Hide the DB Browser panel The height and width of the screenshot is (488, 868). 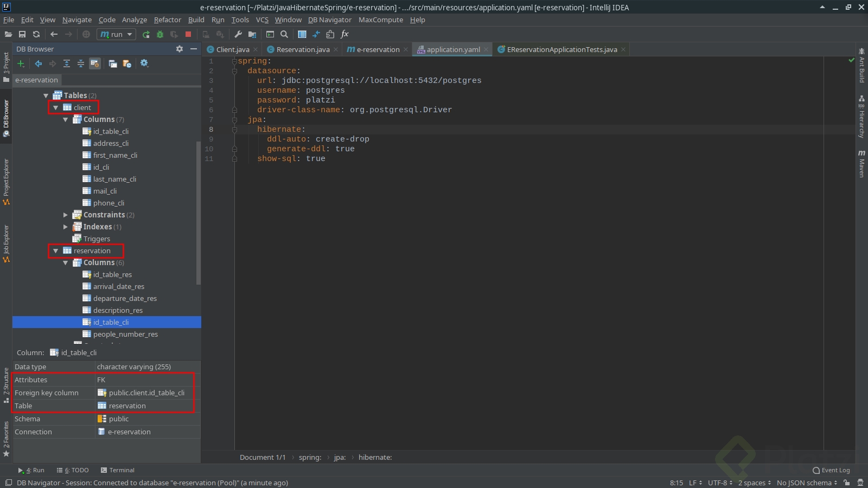(194, 49)
